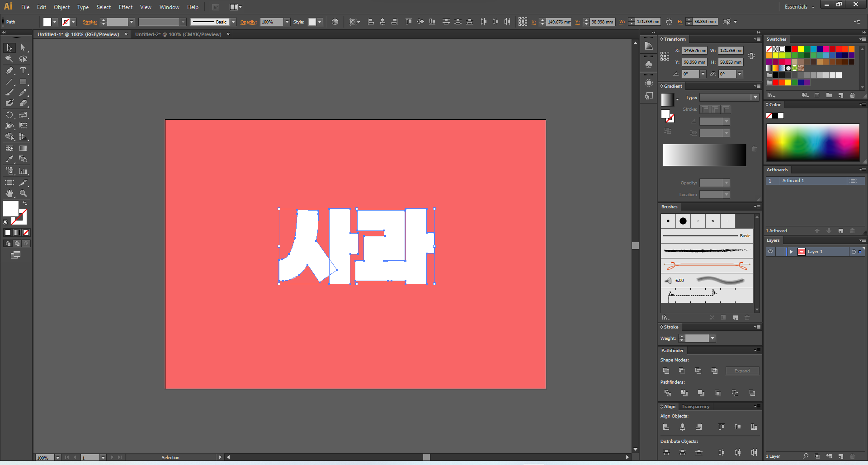This screenshot has width=868, height=465.
Task: Select the Type tool
Action: (23, 70)
